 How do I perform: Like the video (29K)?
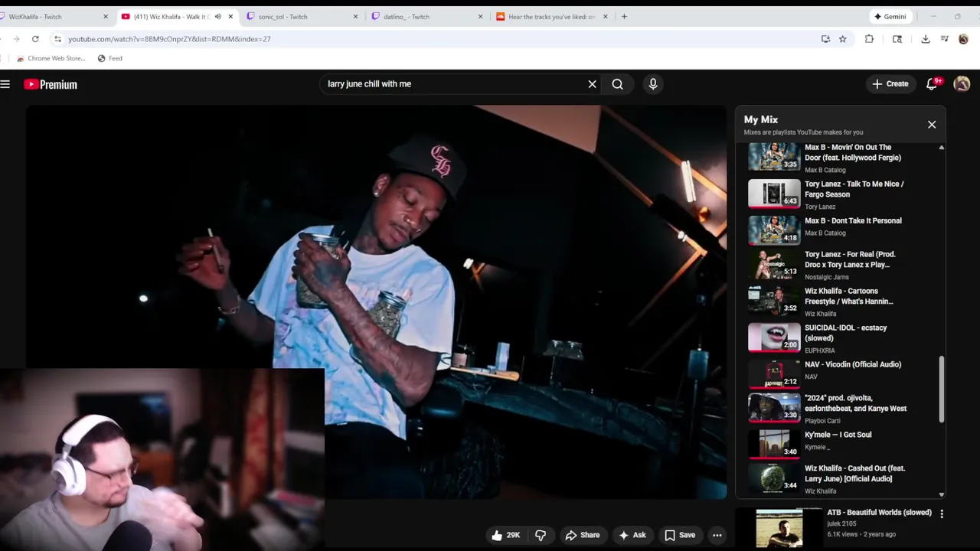click(x=506, y=535)
